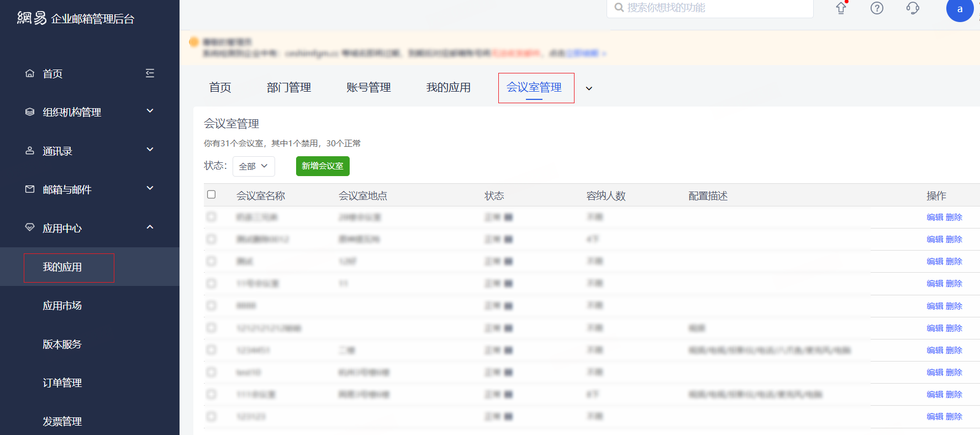Click the 你有31个会议室 summary text
980x435 pixels.
[282, 143]
